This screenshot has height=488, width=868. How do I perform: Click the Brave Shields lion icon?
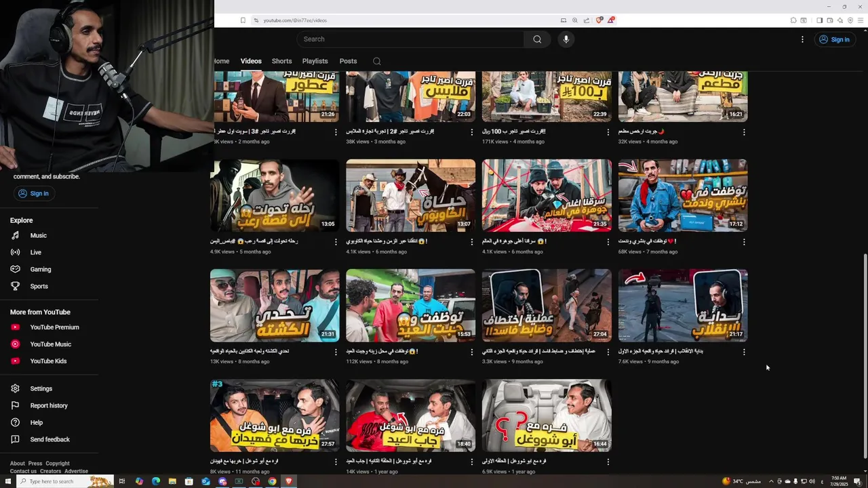[599, 20]
